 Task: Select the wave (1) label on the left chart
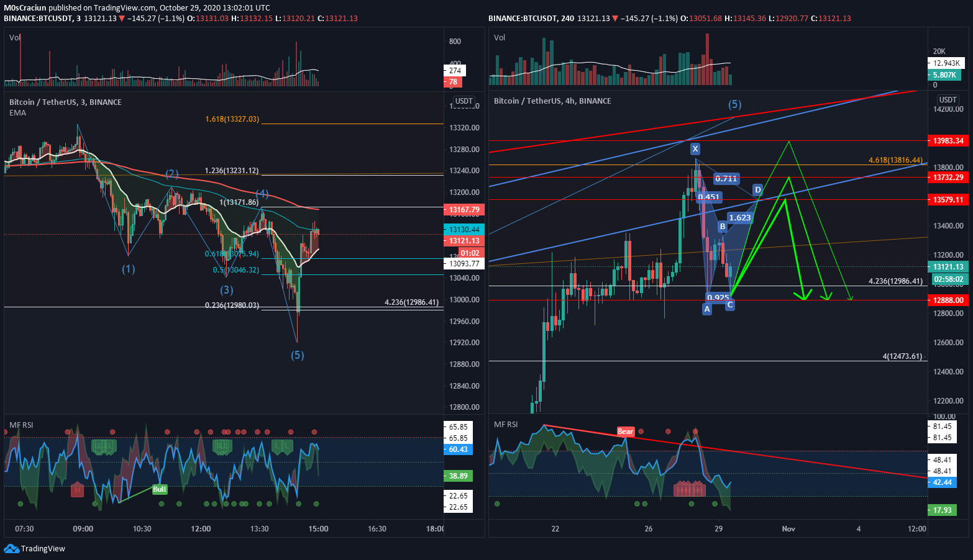click(x=129, y=269)
